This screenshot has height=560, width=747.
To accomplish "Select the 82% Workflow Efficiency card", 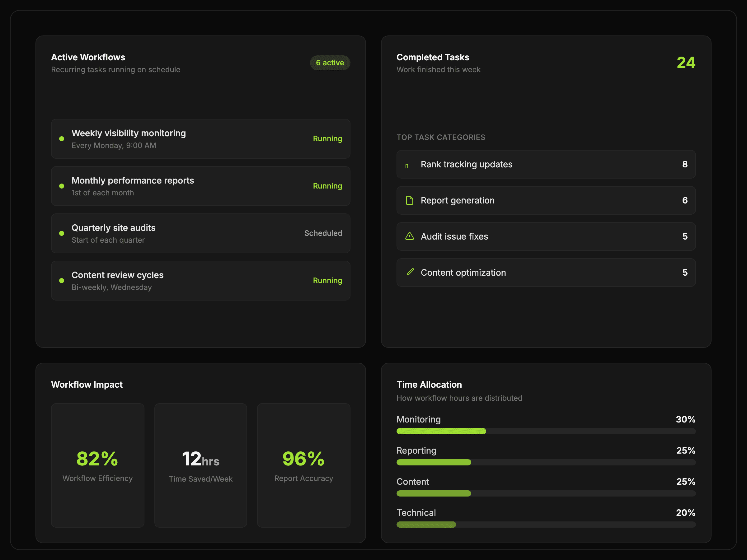I will 98,465.
